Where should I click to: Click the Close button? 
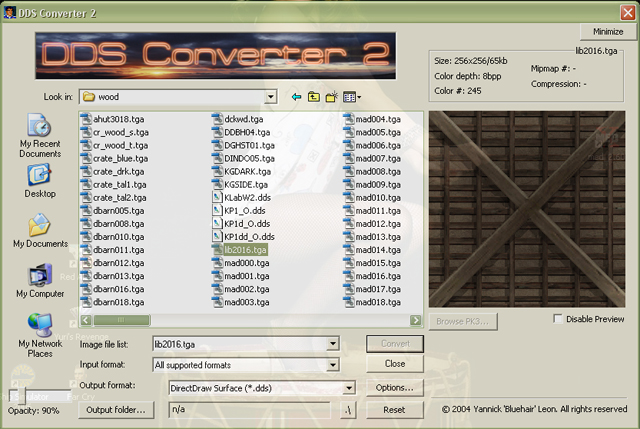coord(395,363)
